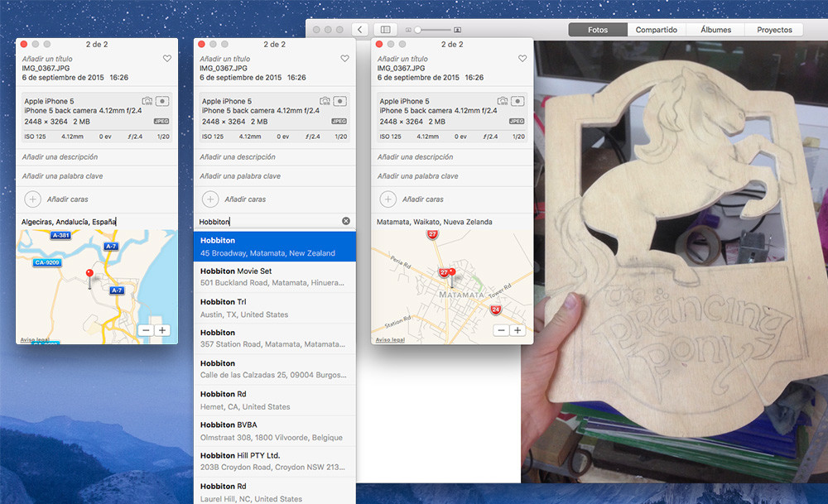The height and width of the screenshot is (504, 828).
Task: Toggle favorite heart in the Matamata info window
Action: click(x=522, y=59)
